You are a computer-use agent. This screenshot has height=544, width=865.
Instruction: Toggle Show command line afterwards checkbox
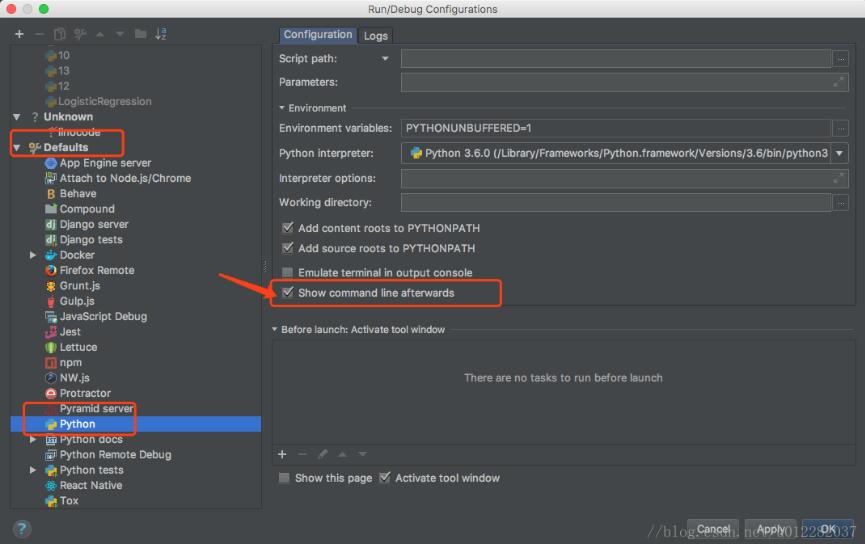[x=287, y=292]
